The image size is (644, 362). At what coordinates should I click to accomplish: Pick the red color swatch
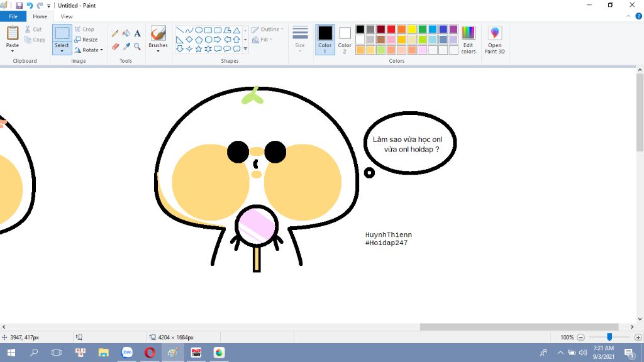391,29
